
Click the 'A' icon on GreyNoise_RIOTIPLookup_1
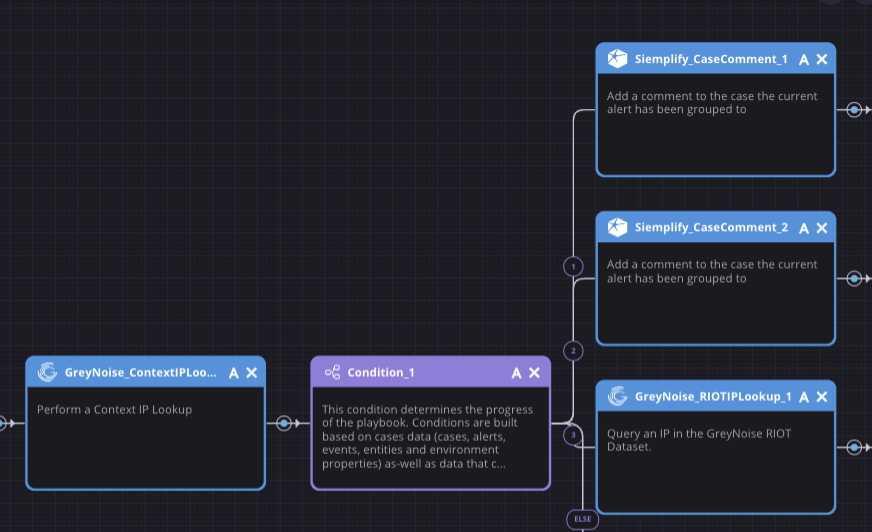pyautogui.click(x=804, y=397)
